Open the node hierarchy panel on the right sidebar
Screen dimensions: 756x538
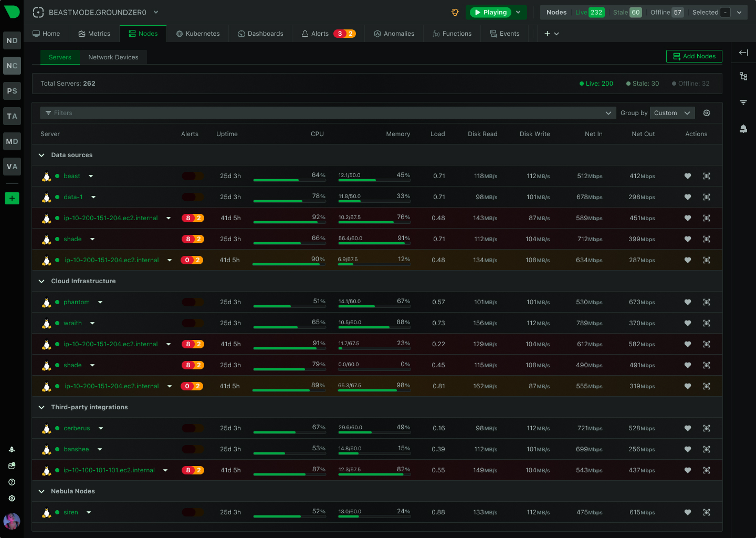point(743,76)
